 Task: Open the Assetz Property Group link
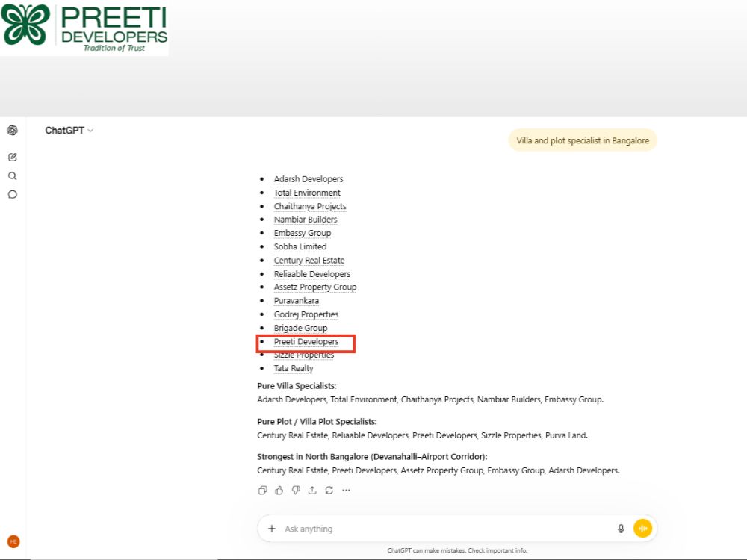(x=315, y=287)
